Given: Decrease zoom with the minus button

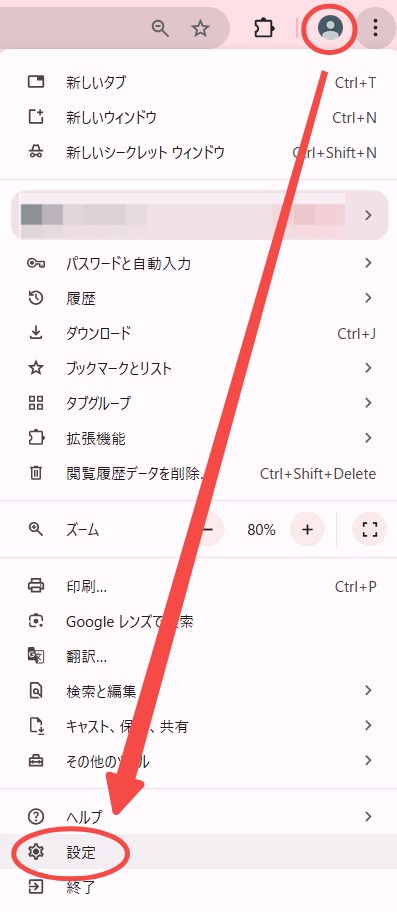Looking at the screenshot, I should coord(209,529).
